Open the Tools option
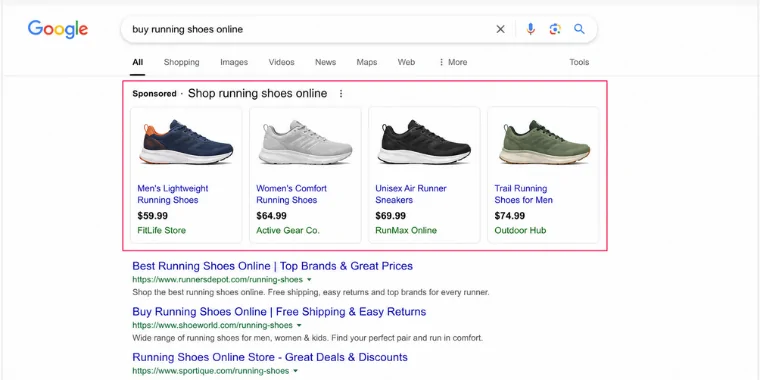Viewport: 760px width, 380px height. (579, 62)
